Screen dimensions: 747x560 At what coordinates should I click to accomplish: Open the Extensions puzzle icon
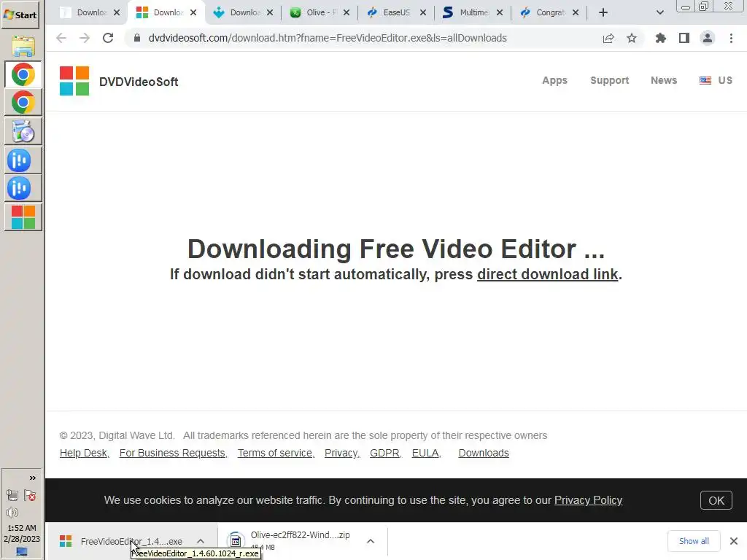pyautogui.click(x=660, y=38)
